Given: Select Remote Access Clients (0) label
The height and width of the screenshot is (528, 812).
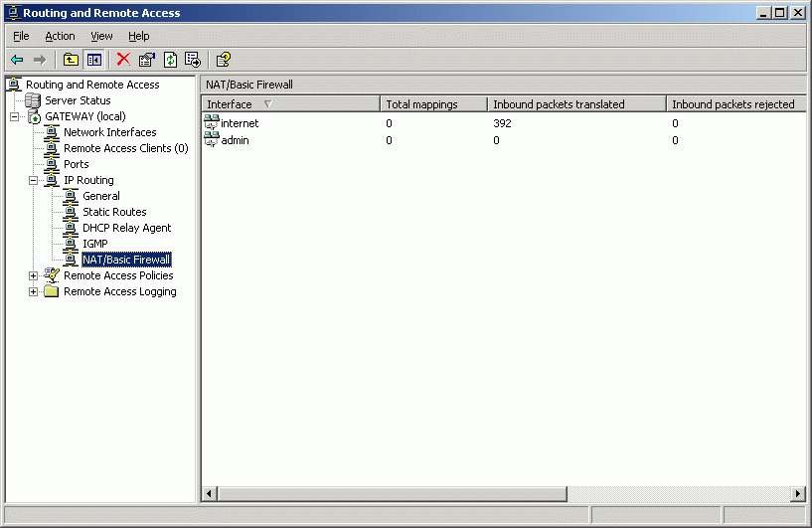Looking at the screenshot, I should (126, 149).
